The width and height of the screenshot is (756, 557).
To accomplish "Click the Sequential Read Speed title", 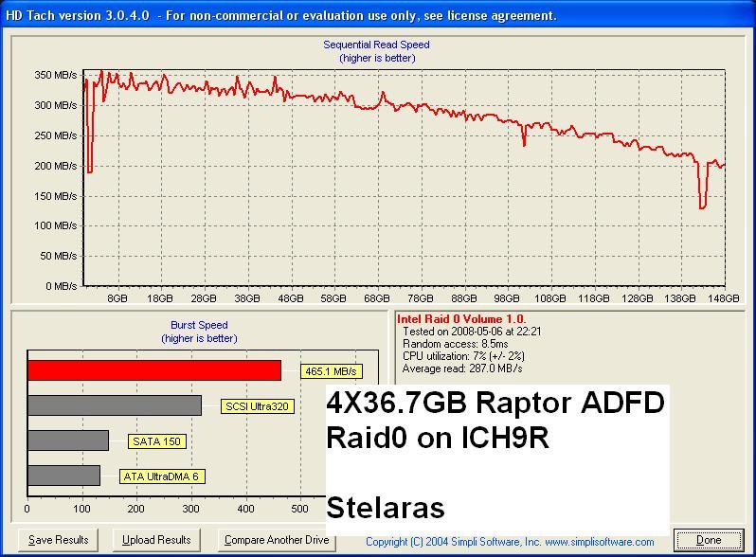I will [x=376, y=45].
